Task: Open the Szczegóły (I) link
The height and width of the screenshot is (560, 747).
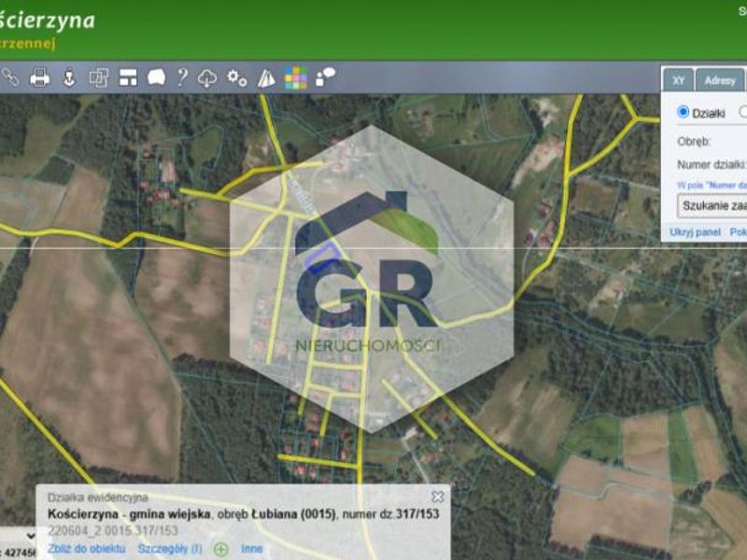Action: pos(170,549)
